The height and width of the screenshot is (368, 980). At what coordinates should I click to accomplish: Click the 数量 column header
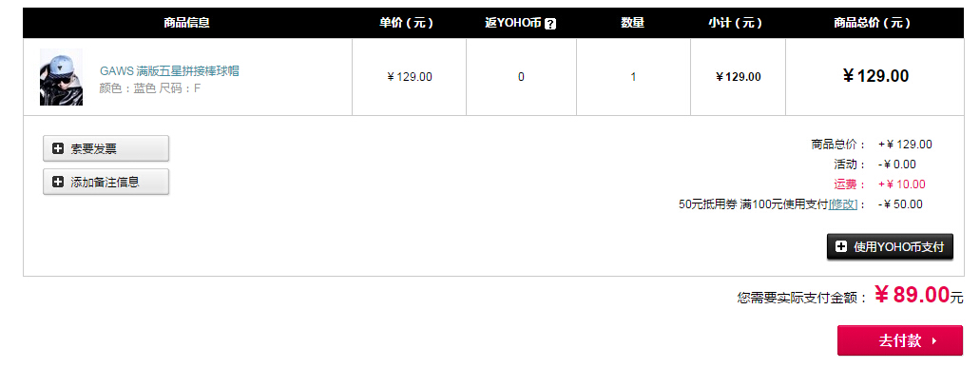632,23
